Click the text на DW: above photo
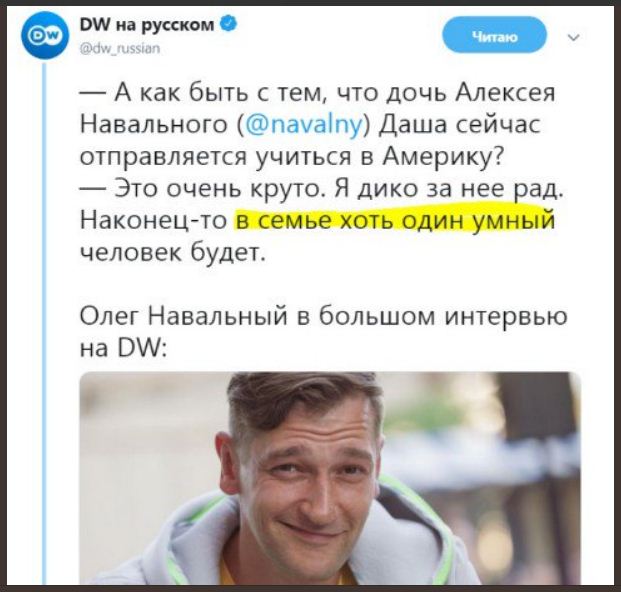This screenshot has height=592, width=621. coord(124,349)
